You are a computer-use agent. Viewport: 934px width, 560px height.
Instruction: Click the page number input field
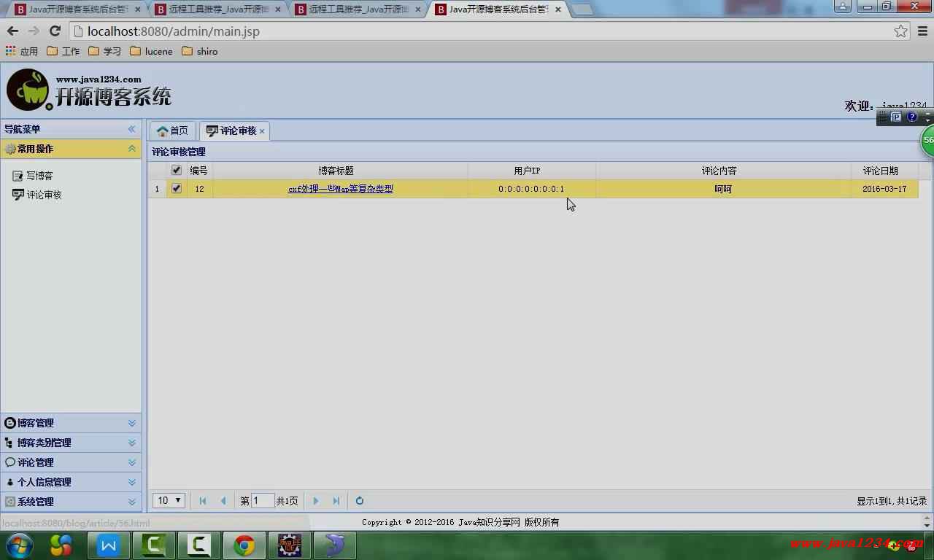click(263, 501)
